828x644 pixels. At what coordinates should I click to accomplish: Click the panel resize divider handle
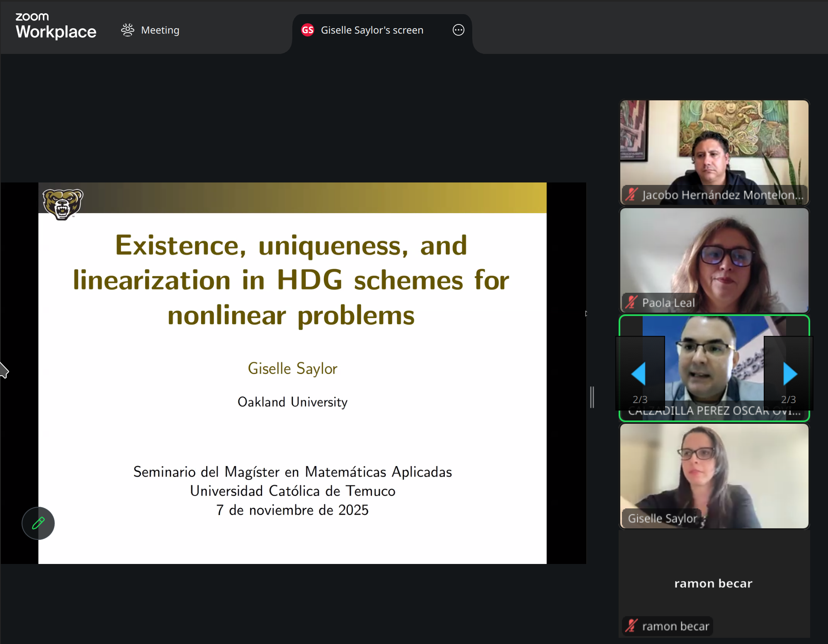coord(592,397)
